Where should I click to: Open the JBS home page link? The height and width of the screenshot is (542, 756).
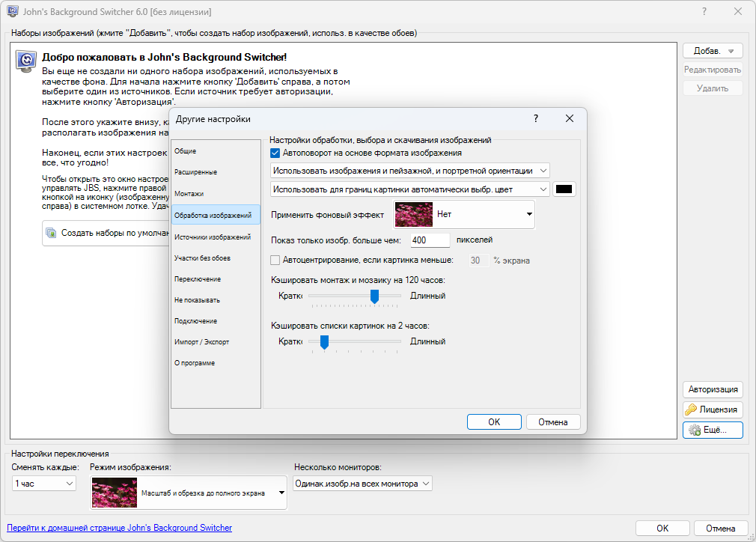[x=119, y=528]
